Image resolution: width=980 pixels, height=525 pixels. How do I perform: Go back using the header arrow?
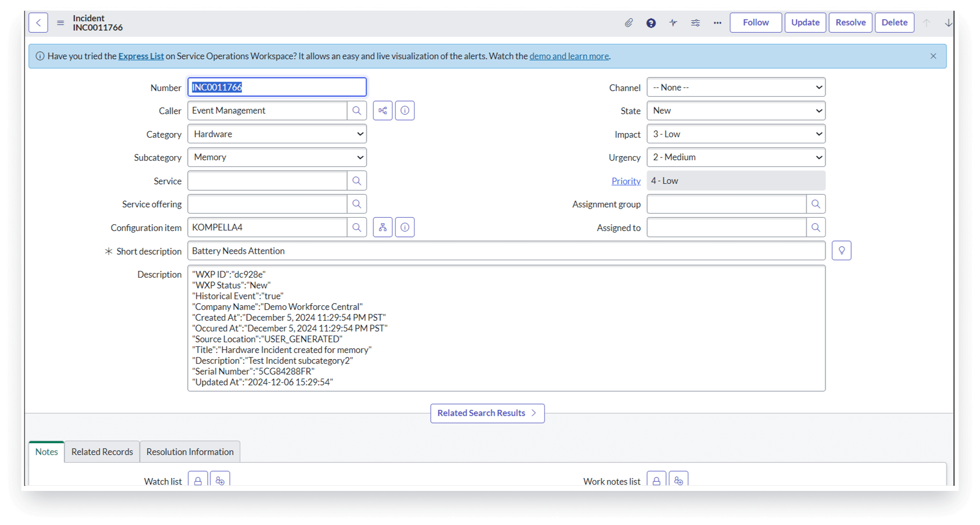[39, 23]
